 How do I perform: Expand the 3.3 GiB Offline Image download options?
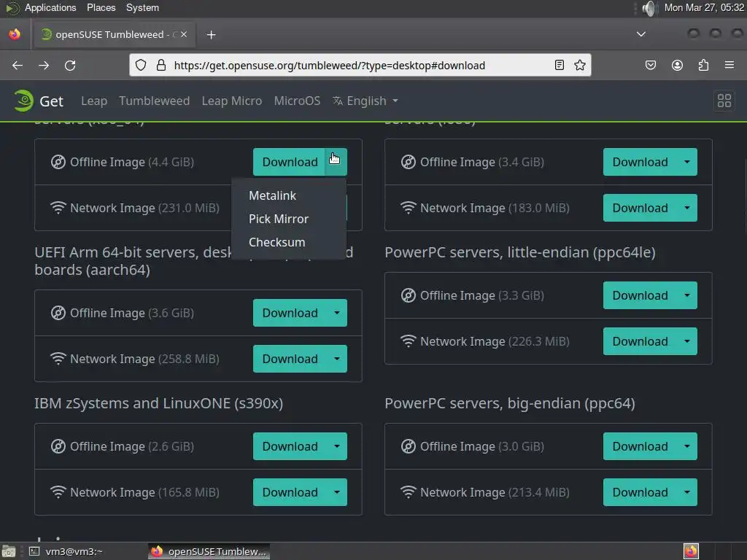(x=687, y=296)
